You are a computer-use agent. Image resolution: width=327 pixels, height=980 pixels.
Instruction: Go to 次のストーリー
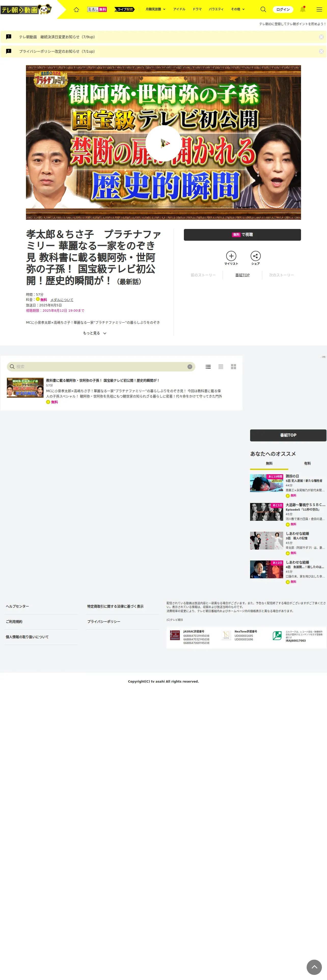282,275
